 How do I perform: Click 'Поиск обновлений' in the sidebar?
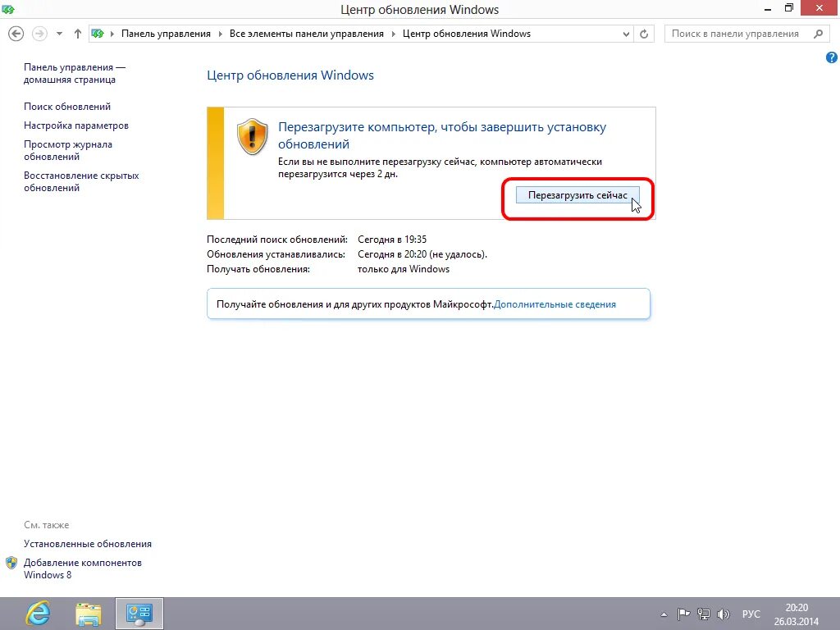click(x=67, y=107)
